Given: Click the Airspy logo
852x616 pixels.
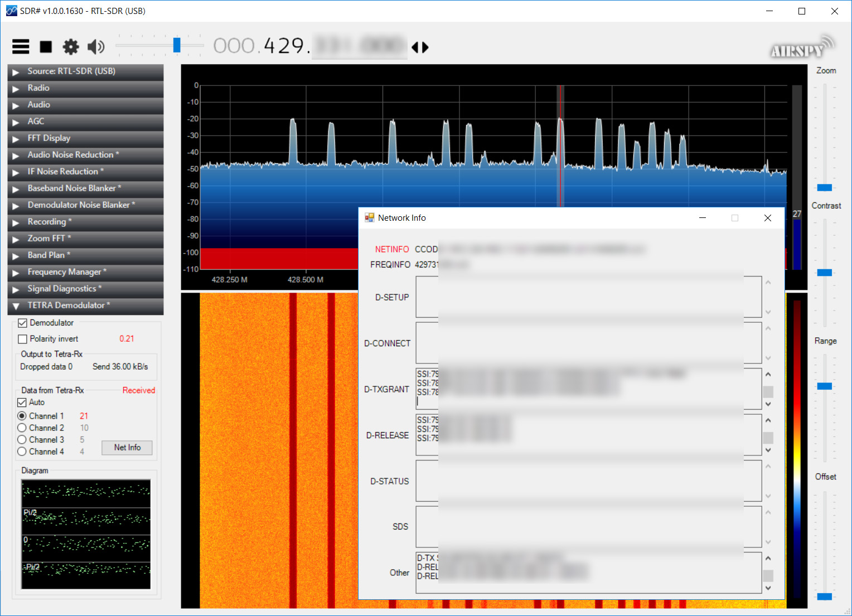Looking at the screenshot, I should 802,47.
